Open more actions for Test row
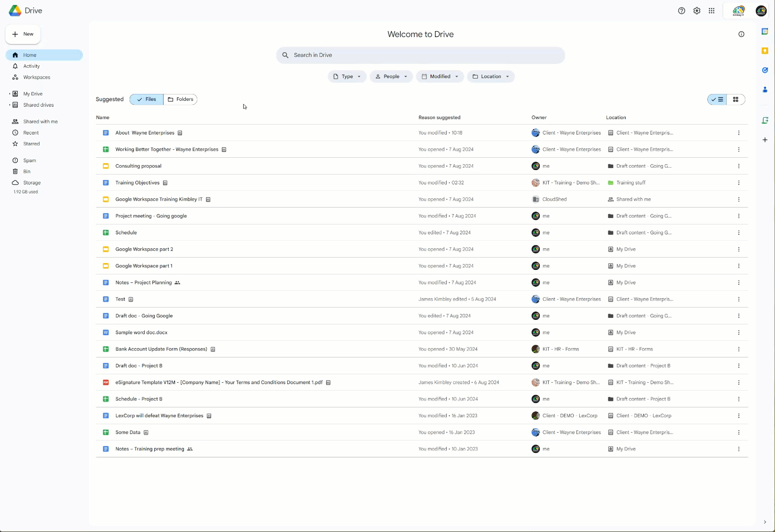This screenshot has width=775, height=532. [738, 299]
